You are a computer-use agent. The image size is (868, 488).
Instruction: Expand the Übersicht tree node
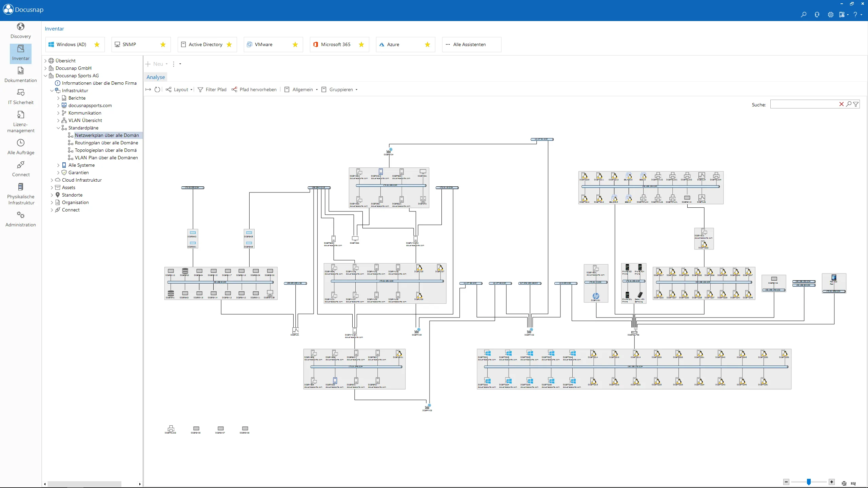click(x=45, y=61)
